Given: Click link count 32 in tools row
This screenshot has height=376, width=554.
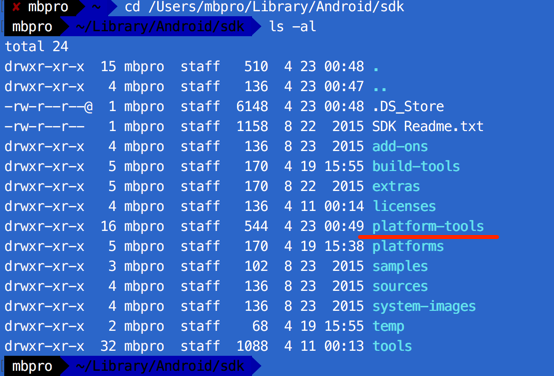Looking at the screenshot, I should coord(108,346).
